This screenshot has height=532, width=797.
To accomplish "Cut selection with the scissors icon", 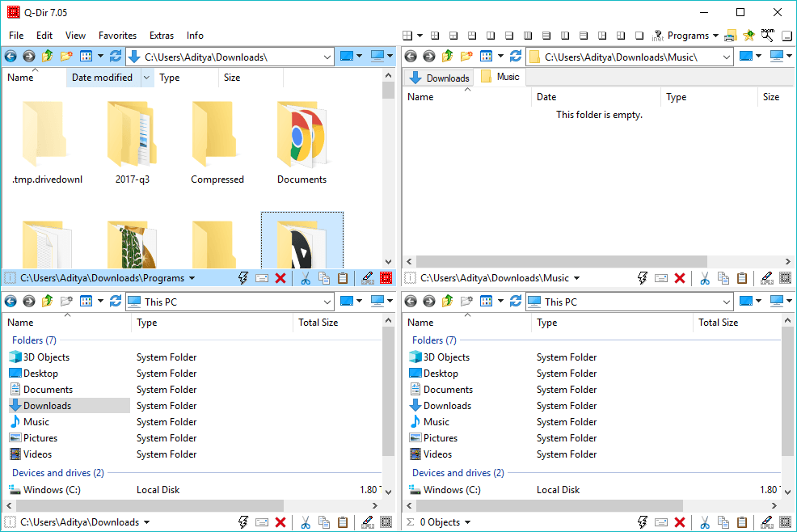I will pyautogui.click(x=305, y=277).
